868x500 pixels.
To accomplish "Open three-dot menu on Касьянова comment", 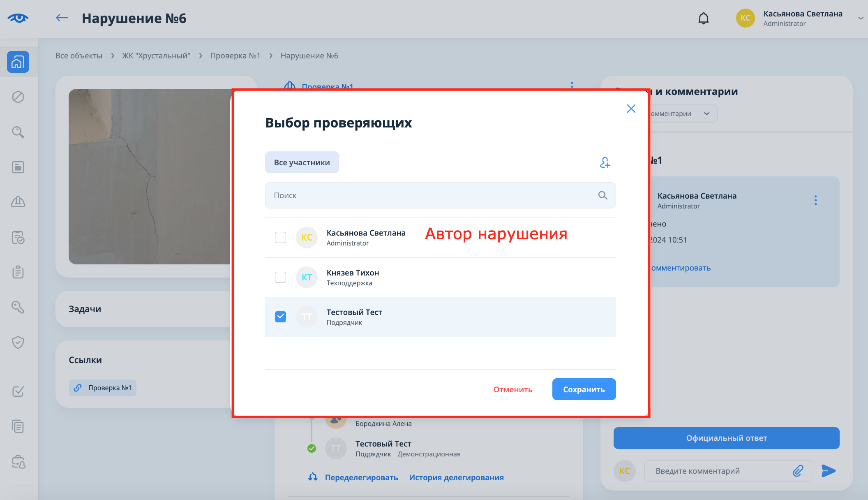I will (x=815, y=200).
